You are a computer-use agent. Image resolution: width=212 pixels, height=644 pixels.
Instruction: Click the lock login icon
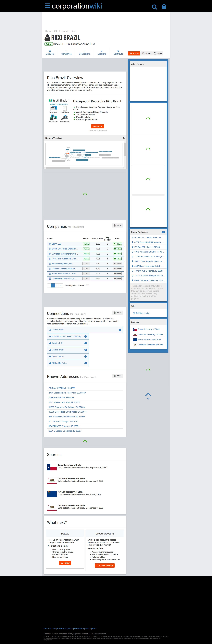[x=164, y=7]
